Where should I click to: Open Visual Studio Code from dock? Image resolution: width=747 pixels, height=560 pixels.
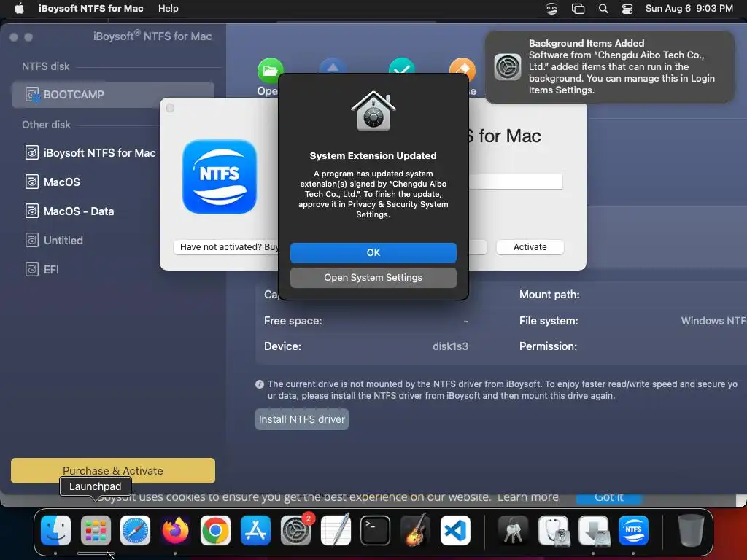coord(455,530)
